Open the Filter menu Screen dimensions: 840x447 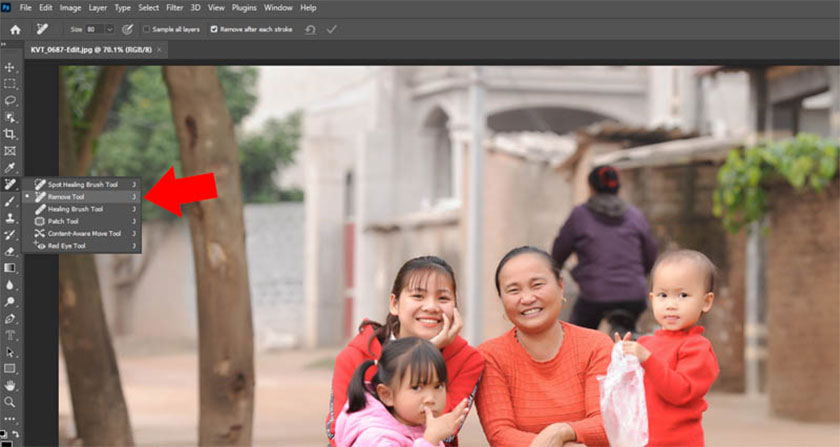[175, 8]
